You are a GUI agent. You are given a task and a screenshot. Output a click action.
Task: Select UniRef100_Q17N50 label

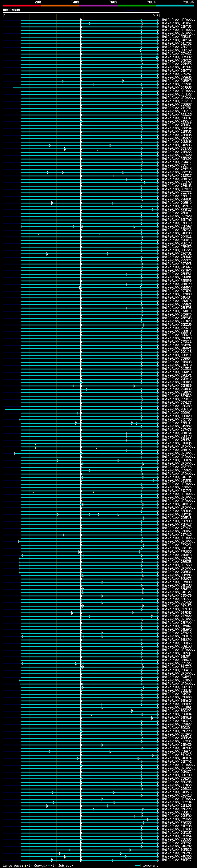click(176, 785)
